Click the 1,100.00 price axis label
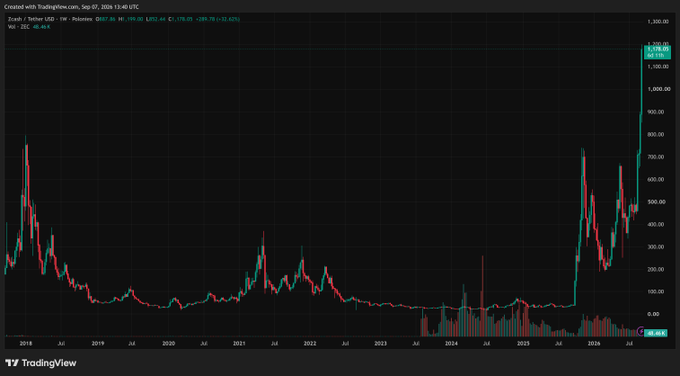The width and height of the screenshot is (680, 376). point(658,66)
